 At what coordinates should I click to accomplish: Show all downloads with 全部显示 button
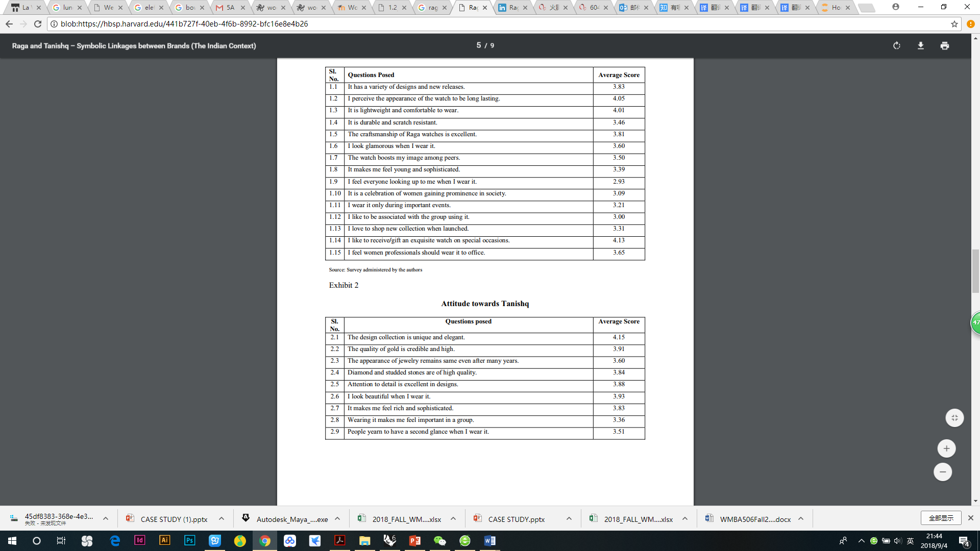pyautogui.click(x=941, y=518)
